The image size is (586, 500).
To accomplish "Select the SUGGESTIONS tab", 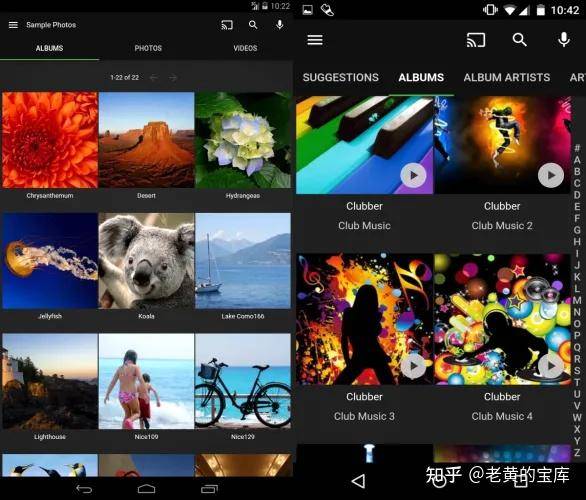I will click(340, 77).
